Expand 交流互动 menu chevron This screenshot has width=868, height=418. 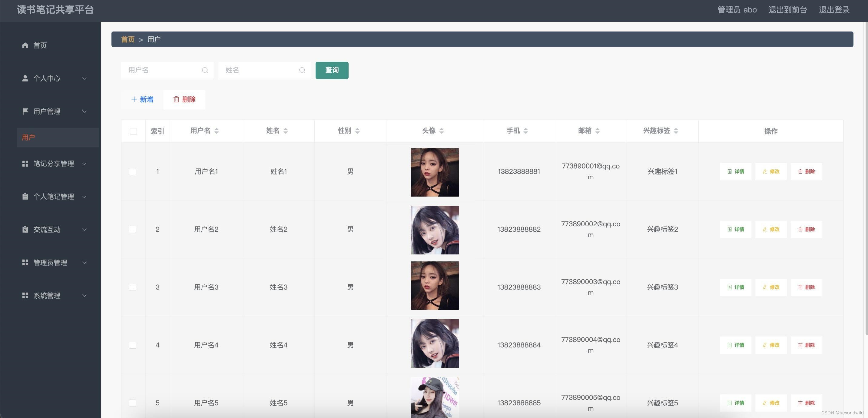(84, 230)
